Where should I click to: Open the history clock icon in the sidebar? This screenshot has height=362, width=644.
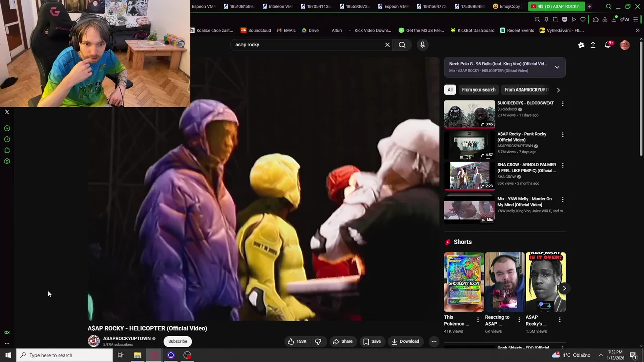point(7,139)
